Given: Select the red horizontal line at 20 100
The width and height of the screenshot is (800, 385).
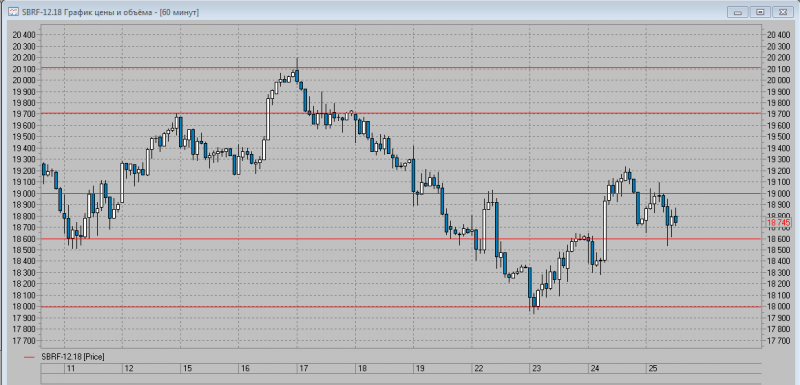Looking at the screenshot, I should tap(401, 68).
